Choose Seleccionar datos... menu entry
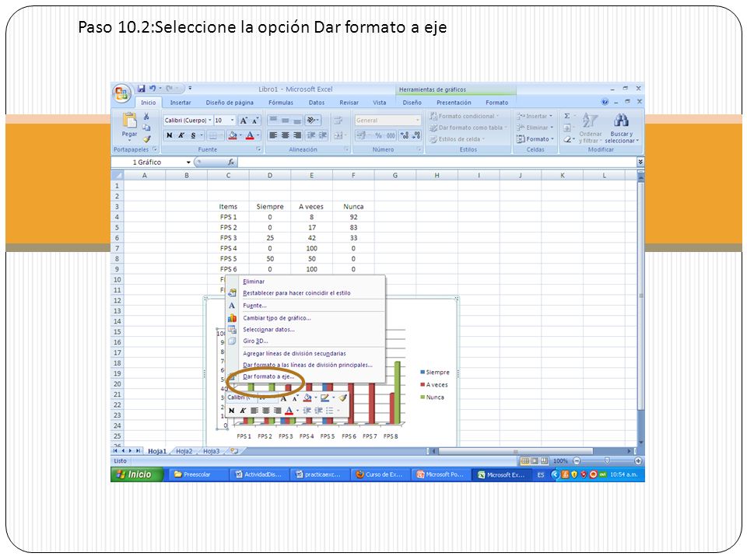The image size is (747, 560). tap(305, 330)
